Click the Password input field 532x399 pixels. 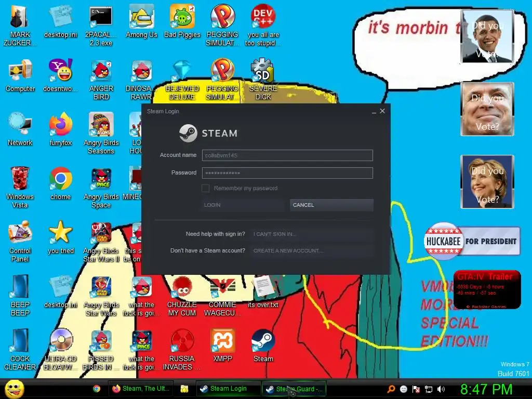pyautogui.click(x=287, y=173)
